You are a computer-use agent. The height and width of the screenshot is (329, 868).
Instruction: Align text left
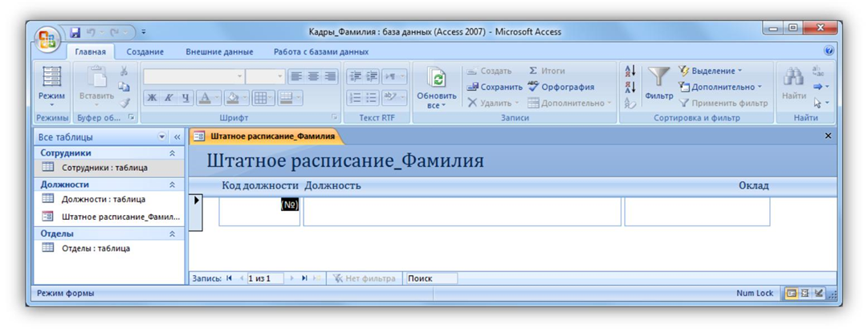point(296,76)
